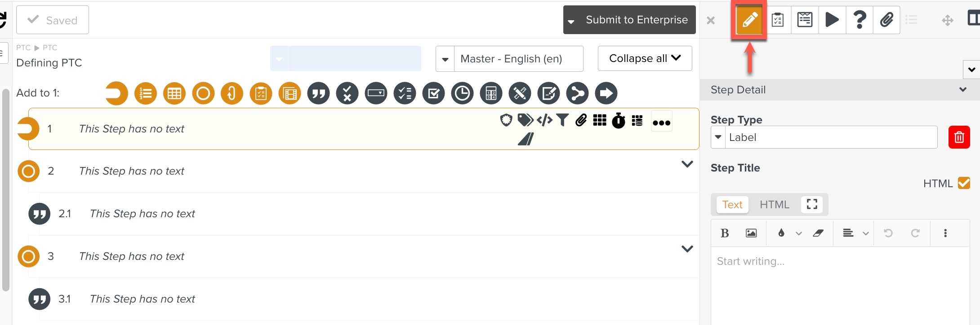Click the Submit to Enterprise button
980x325 pixels.
click(x=629, y=20)
